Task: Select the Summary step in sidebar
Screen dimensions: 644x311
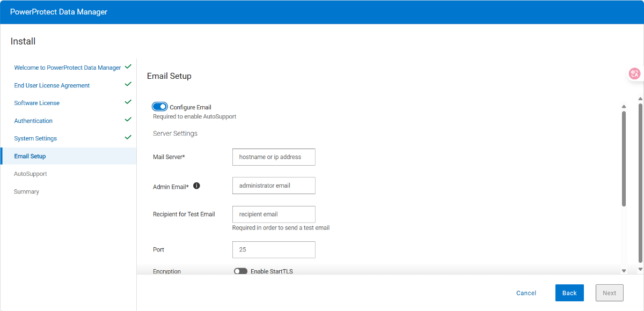Action: click(26, 191)
